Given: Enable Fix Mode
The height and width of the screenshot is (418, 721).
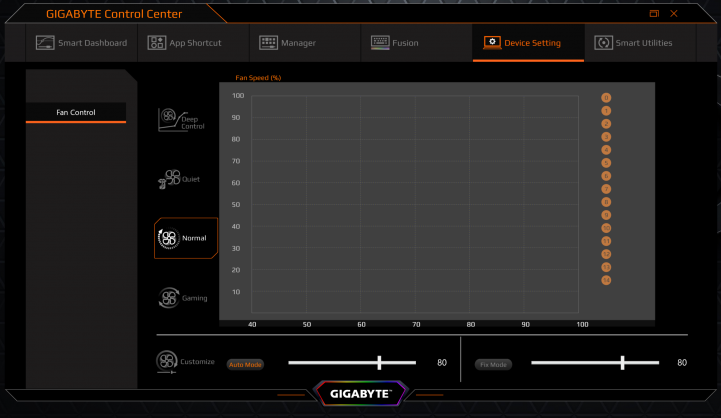Looking at the screenshot, I should (493, 365).
